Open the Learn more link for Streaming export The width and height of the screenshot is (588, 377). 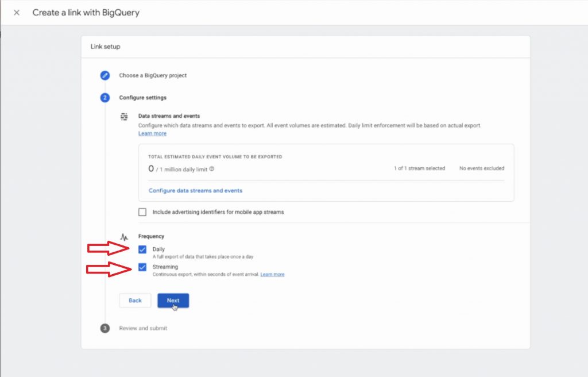[272, 275]
